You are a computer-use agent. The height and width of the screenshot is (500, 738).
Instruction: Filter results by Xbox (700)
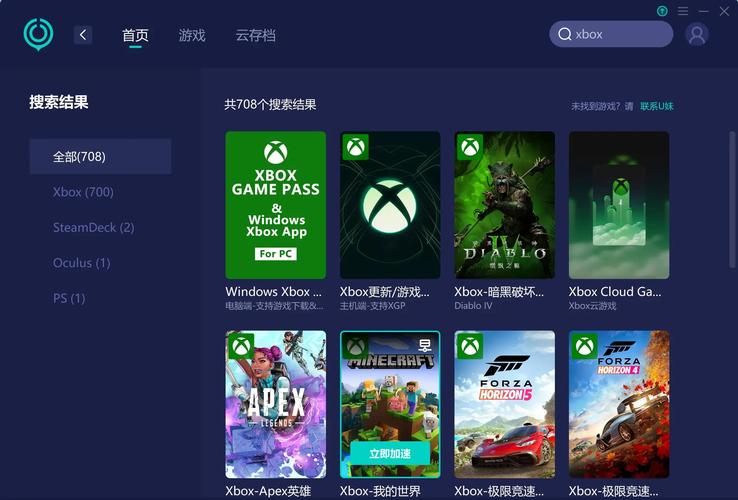coord(83,192)
